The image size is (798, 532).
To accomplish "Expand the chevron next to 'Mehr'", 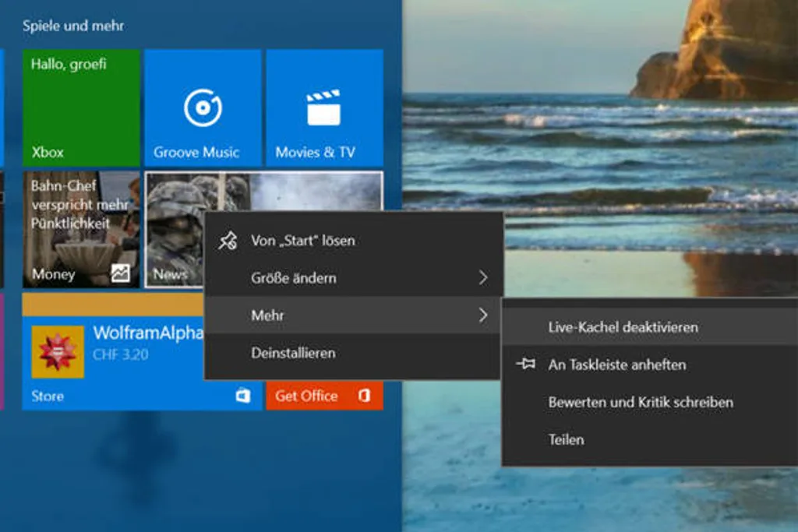I will click(x=483, y=315).
